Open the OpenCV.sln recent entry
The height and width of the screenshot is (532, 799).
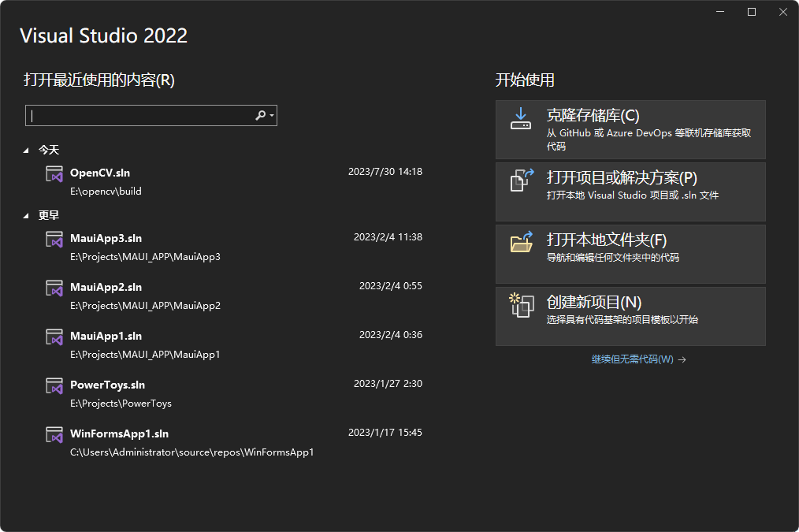pos(232,182)
